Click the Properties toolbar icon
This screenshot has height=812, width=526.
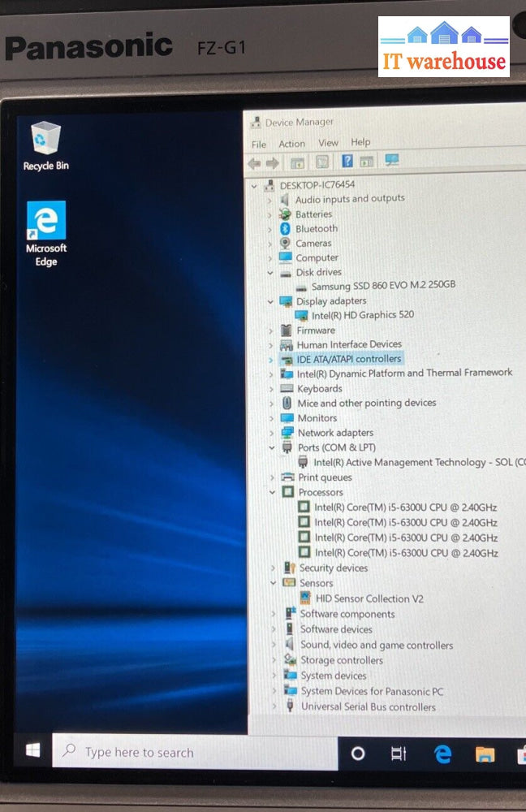[322, 162]
